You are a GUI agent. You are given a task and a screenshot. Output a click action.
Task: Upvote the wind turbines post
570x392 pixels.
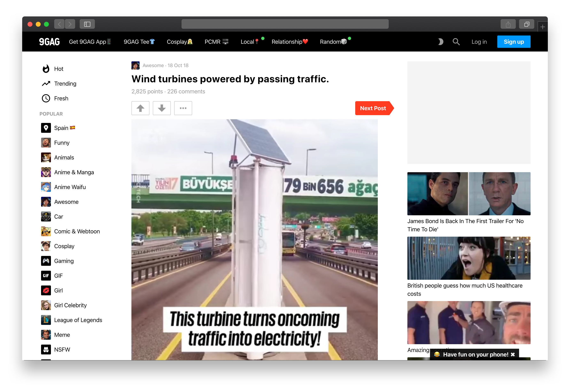click(x=140, y=108)
